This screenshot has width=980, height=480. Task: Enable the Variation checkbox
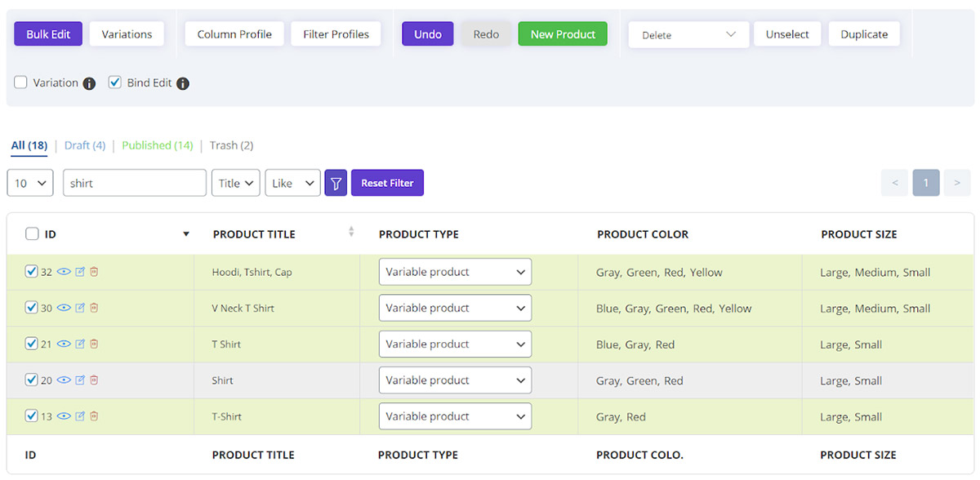[21, 82]
